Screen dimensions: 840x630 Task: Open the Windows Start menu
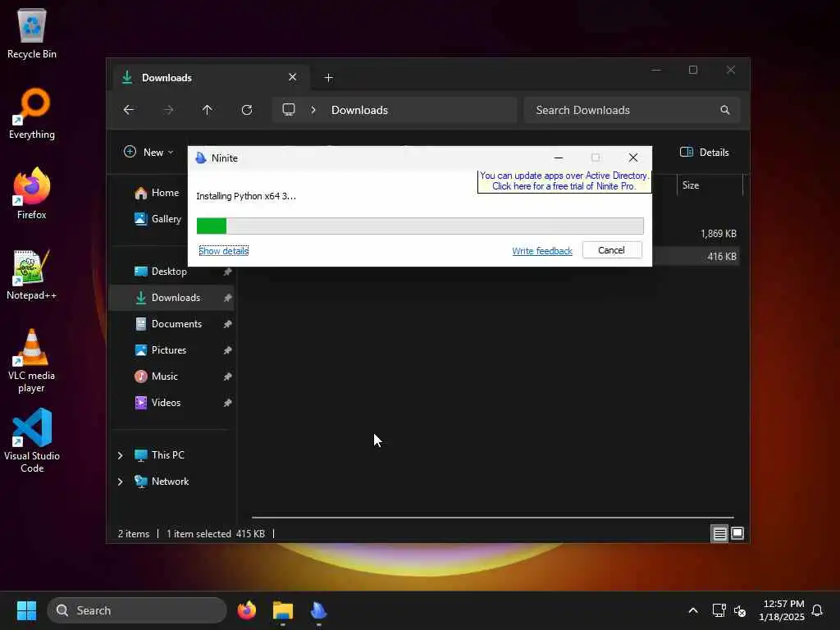tap(26, 610)
